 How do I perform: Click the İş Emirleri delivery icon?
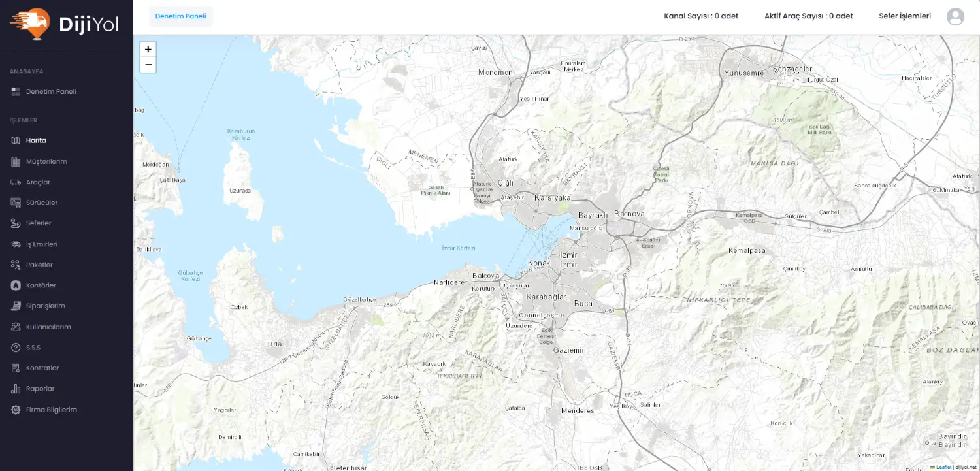point(16,244)
